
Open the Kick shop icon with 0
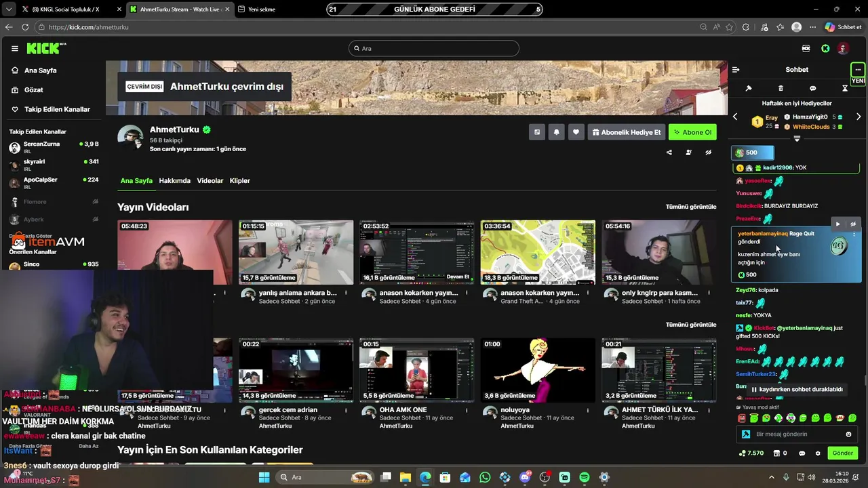(780, 453)
